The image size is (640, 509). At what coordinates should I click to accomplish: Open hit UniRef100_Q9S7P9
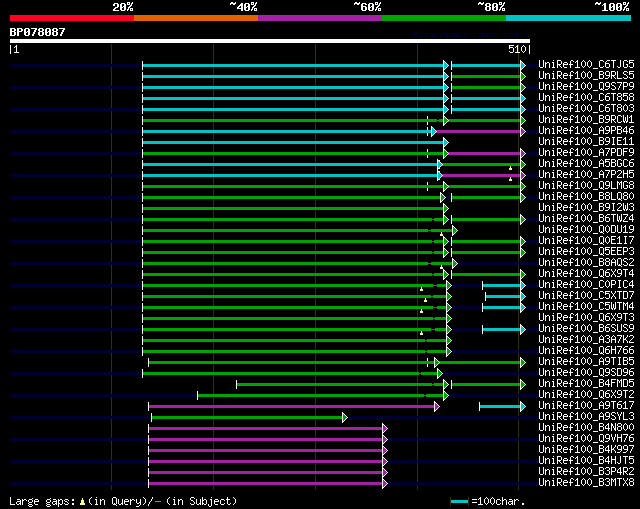coord(586,87)
